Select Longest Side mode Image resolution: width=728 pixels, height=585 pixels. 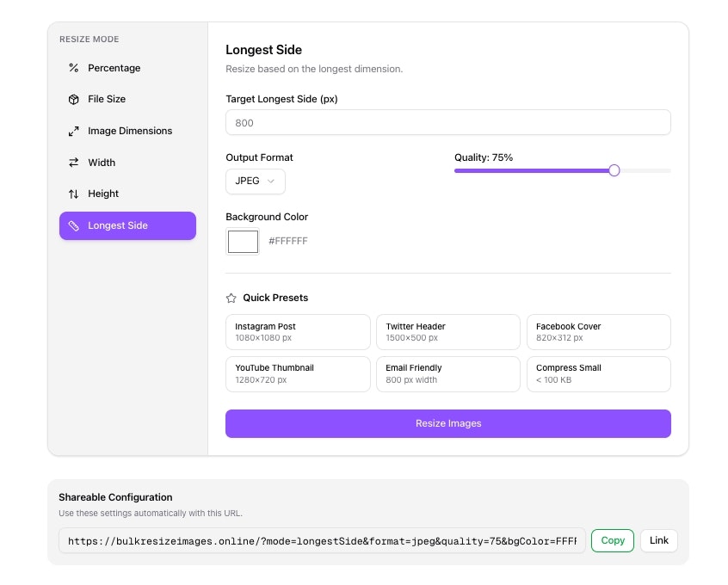coord(127,225)
